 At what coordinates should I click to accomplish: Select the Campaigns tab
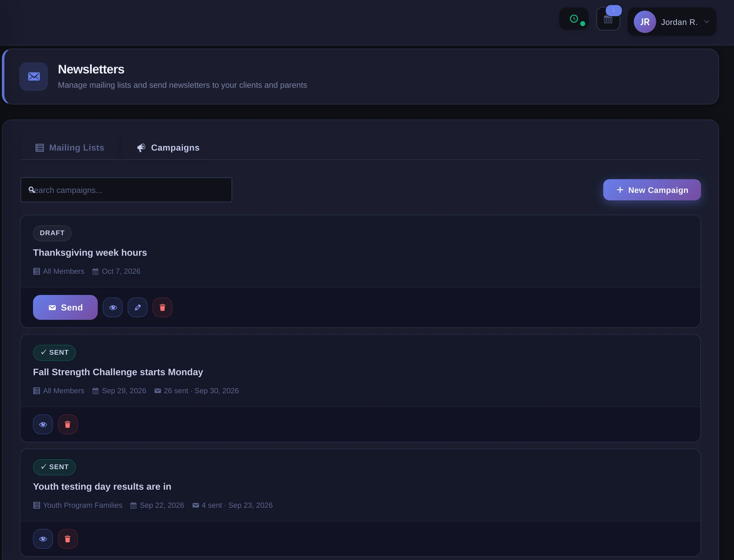point(168,148)
